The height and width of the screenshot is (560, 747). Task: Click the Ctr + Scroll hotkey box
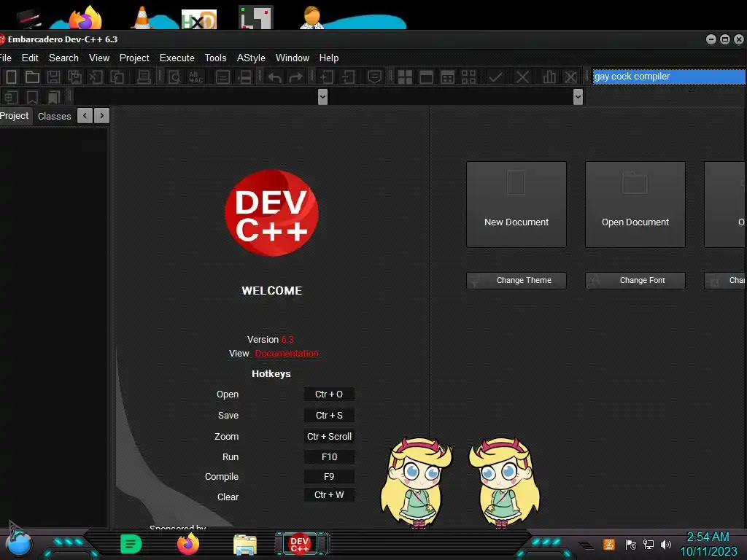click(329, 436)
